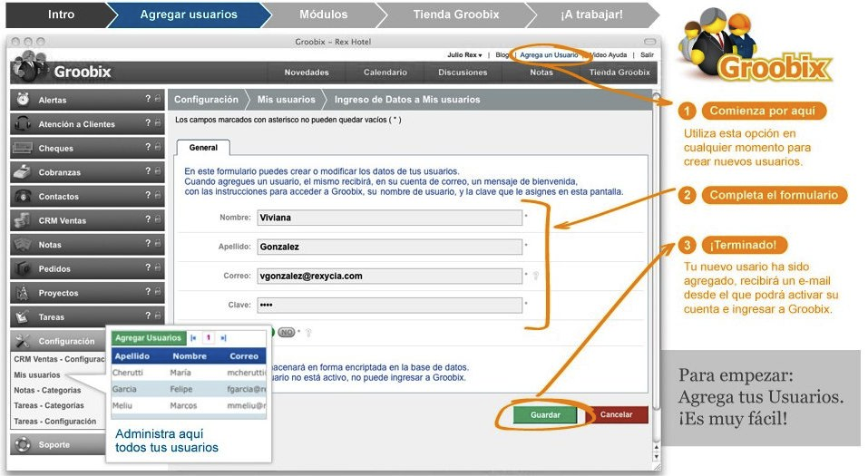
Task: Click the Mis usuarios breadcrumb
Action: pos(287,100)
